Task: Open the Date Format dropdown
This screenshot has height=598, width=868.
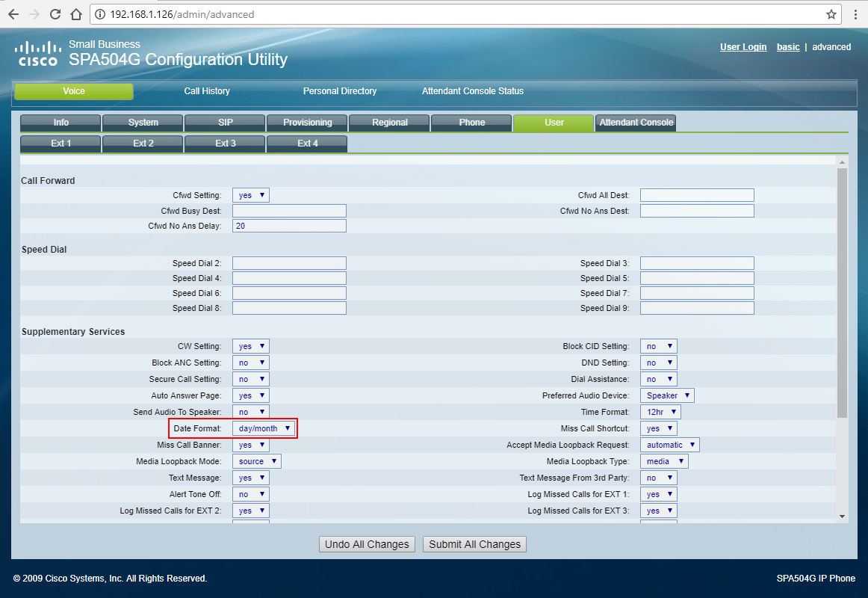Action: (x=264, y=428)
